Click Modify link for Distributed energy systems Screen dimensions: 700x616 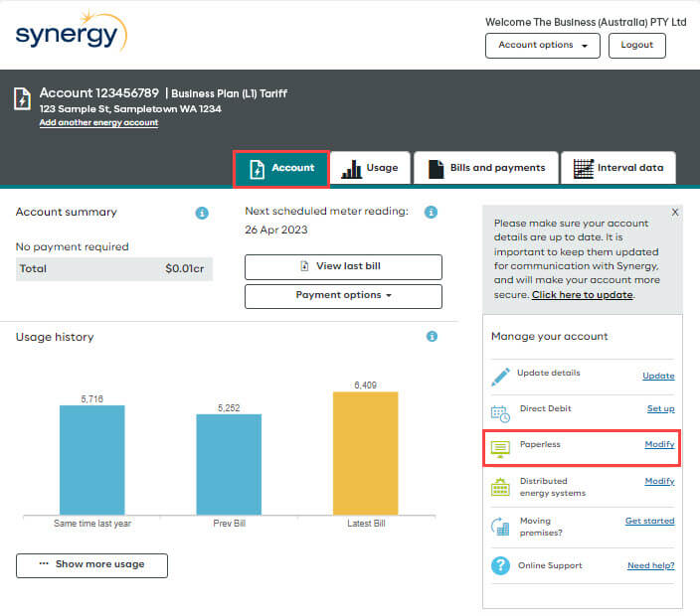(659, 481)
